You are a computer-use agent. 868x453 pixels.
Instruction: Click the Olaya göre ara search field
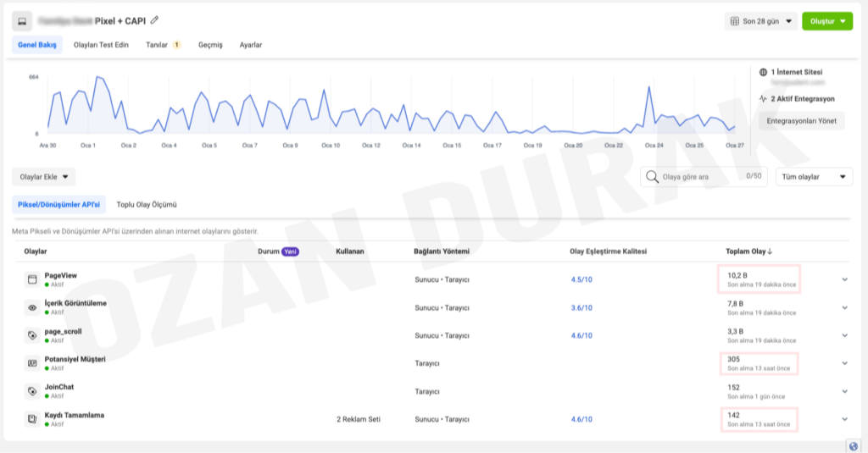pos(704,177)
